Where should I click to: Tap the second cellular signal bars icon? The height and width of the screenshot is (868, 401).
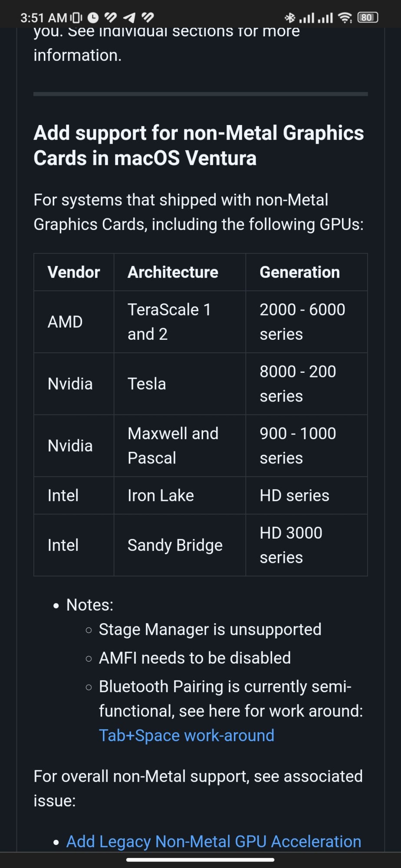pos(325,18)
